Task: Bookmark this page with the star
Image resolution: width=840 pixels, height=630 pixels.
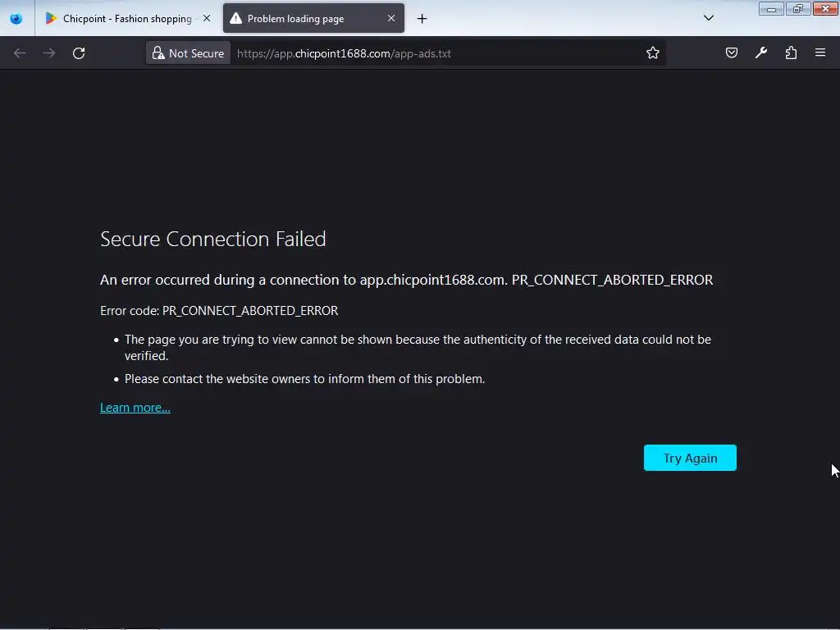Action: (x=653, y=53)
